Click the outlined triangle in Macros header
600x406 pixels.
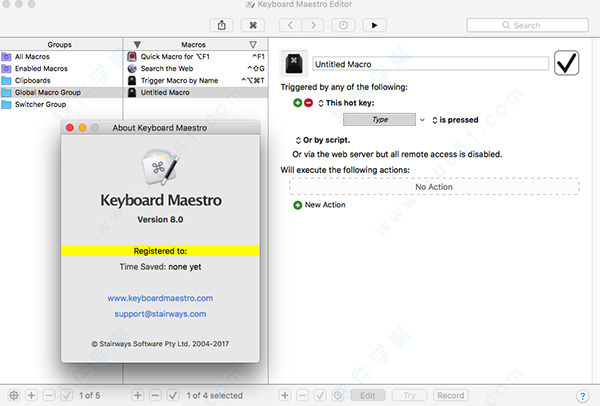253,45
